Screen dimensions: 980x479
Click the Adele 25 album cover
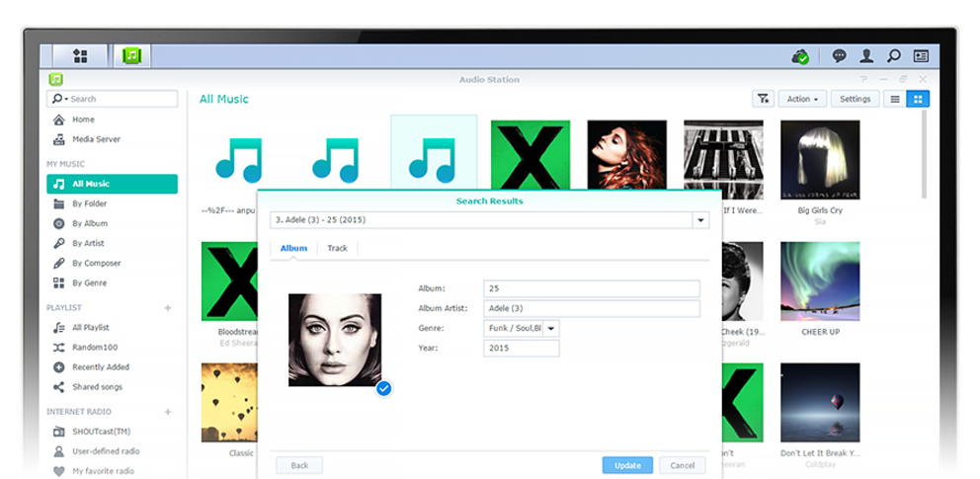coord(335,340)
